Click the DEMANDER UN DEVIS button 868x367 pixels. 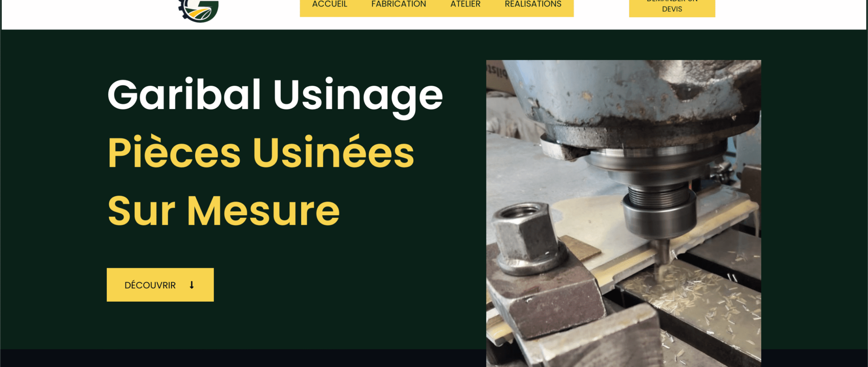(x=672, y=7)
